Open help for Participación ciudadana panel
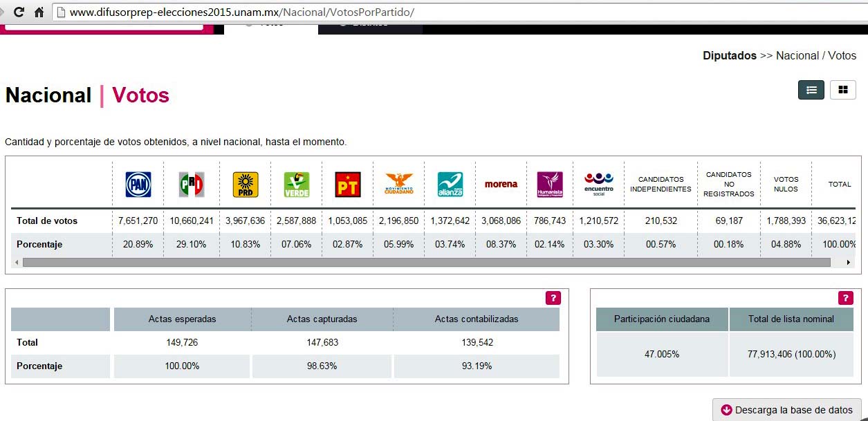Screen dimensions: 868x421 pyautogui.click(x=845, y=298)
